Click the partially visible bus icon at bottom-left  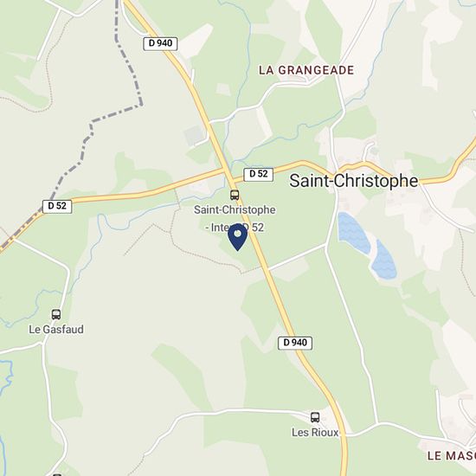(x=57, y=474)
